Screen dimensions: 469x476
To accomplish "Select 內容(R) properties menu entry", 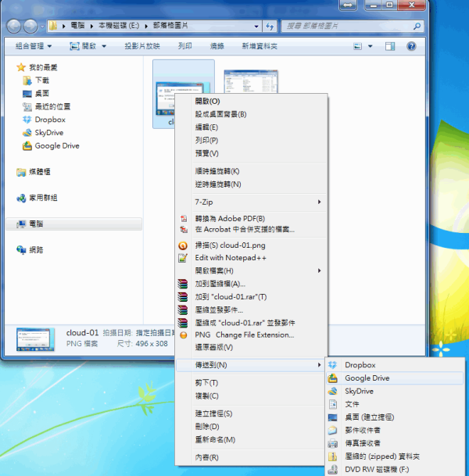I will click(x=206, y=457).
